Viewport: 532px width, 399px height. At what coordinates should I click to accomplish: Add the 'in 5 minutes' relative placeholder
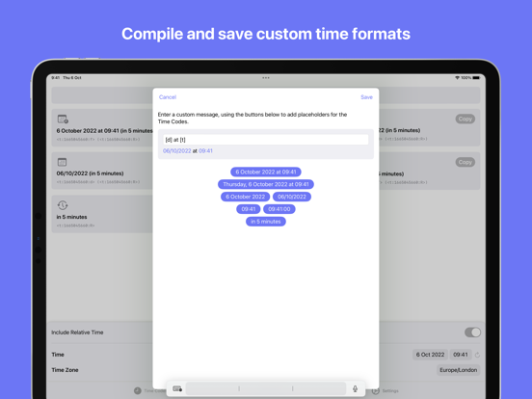(x=266, y=222)
